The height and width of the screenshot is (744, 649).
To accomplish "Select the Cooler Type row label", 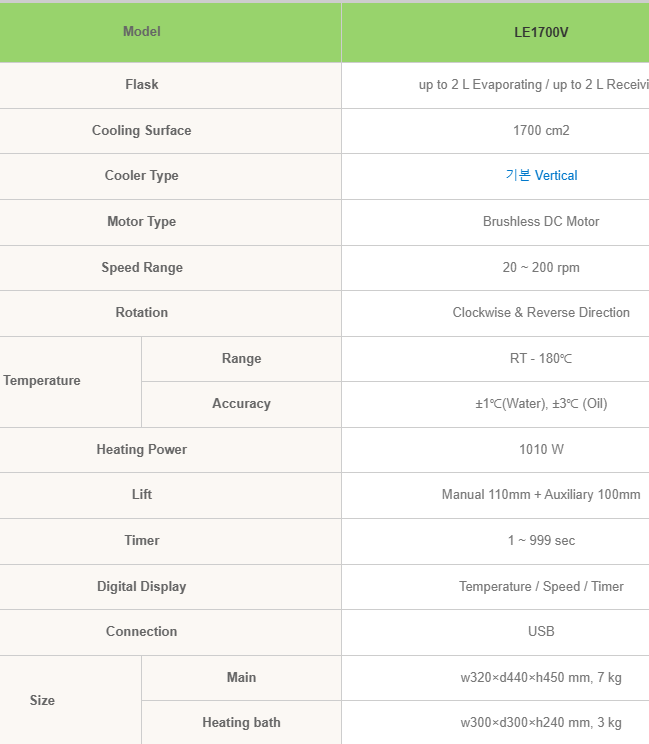I will point(142,176).
